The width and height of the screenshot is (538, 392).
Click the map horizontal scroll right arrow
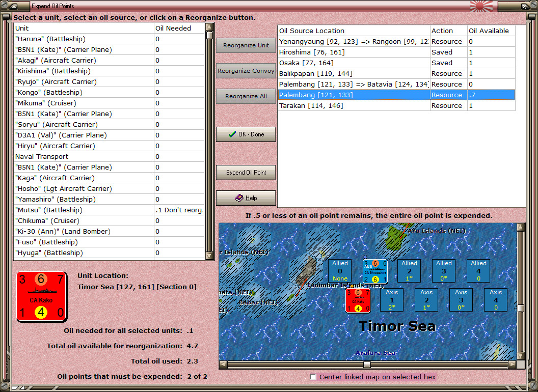[x=512, y=364]
